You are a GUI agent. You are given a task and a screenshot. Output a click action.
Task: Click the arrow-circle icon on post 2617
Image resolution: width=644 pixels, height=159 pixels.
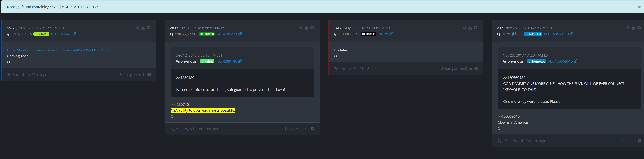312,28
